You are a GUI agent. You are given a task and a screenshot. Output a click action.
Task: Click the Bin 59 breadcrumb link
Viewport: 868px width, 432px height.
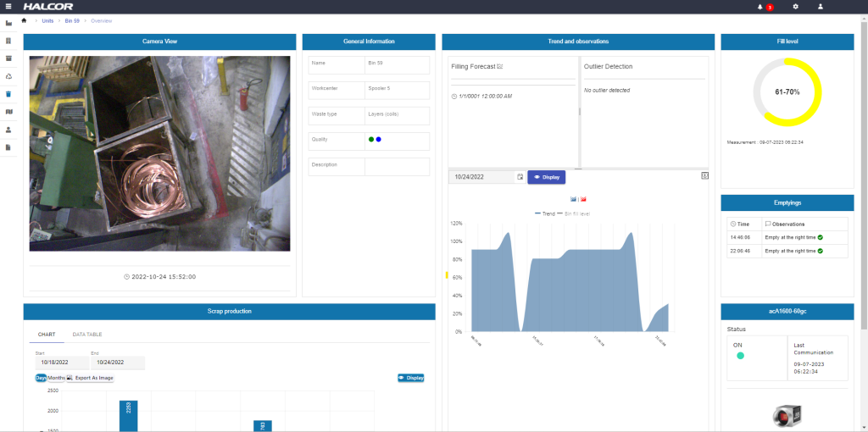(74, 20)
